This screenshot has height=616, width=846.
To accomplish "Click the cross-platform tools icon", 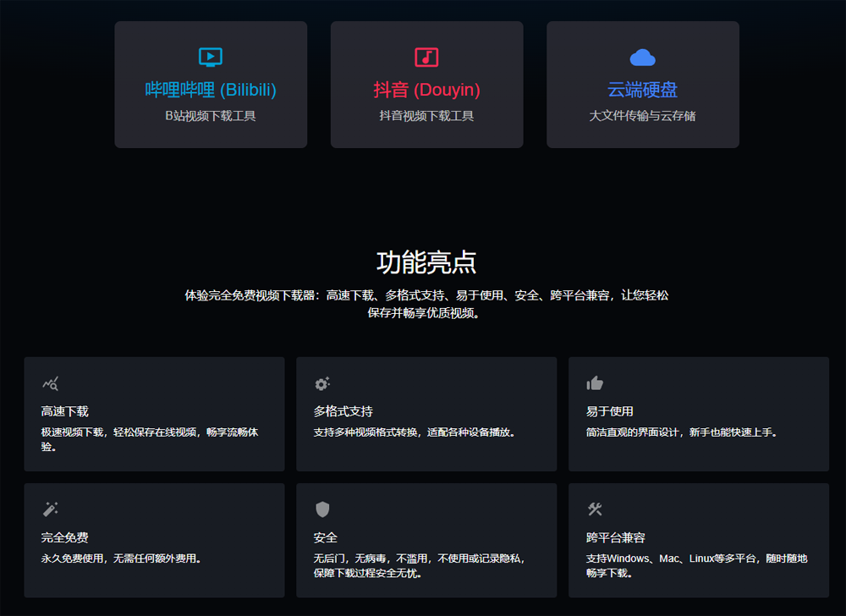I will pos(595,509).
